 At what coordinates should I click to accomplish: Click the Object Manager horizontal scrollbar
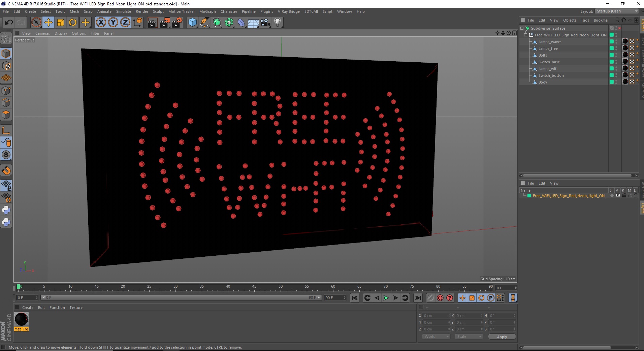(578, 175)
